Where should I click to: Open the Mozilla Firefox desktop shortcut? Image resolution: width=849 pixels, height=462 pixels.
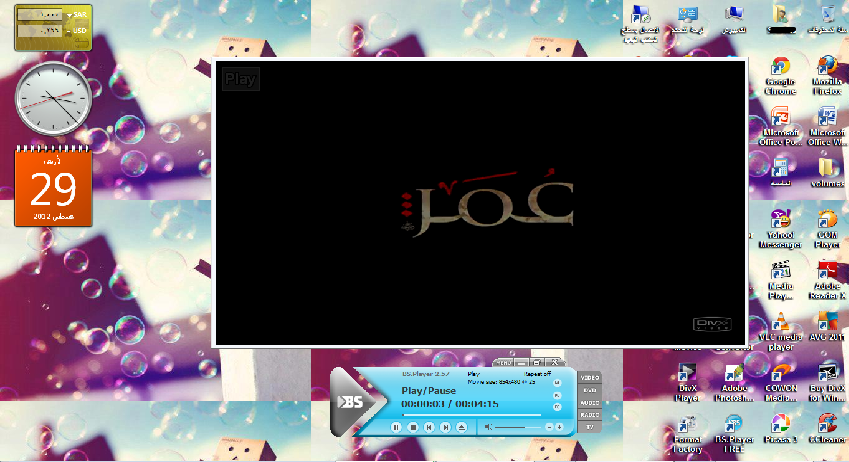point(827,76)
